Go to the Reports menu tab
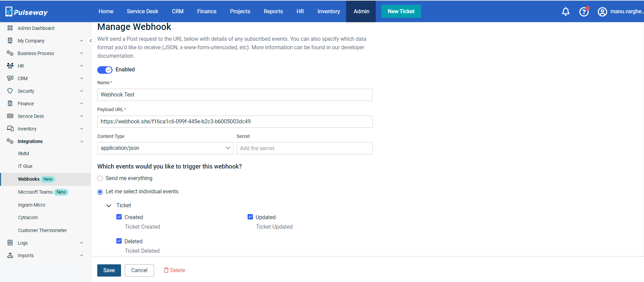 click(273, 12)
